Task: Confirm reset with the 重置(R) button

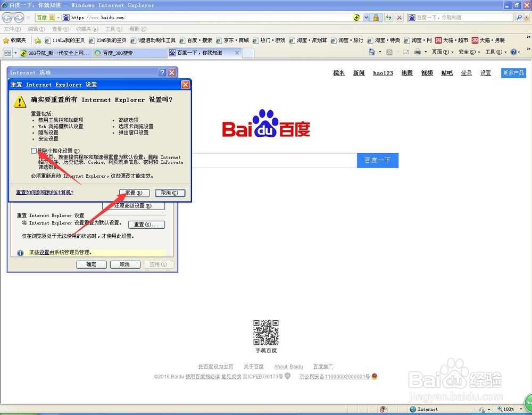Action: point(134,193)
